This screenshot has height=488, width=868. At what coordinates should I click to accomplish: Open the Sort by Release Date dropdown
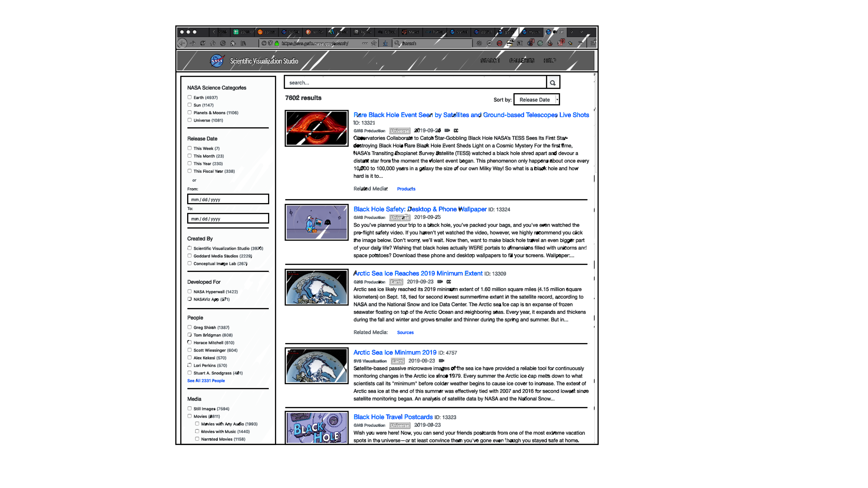point(536,100)
